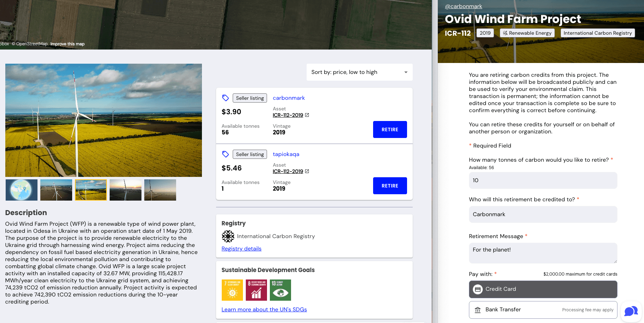Open external link icon for carbonmark asset
Image resolution: width=644 pixels, height=323 pixels.
pyautogui.click(x=307, y=115)
